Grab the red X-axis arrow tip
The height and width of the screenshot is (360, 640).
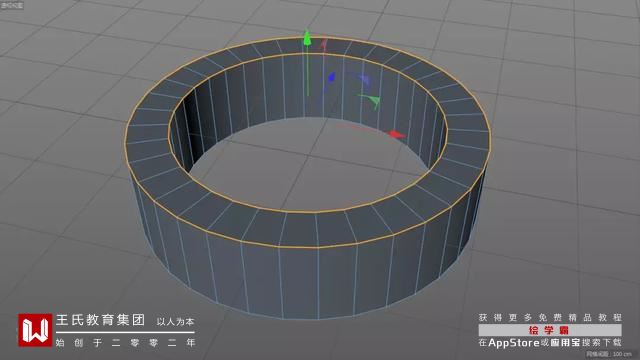396,134
